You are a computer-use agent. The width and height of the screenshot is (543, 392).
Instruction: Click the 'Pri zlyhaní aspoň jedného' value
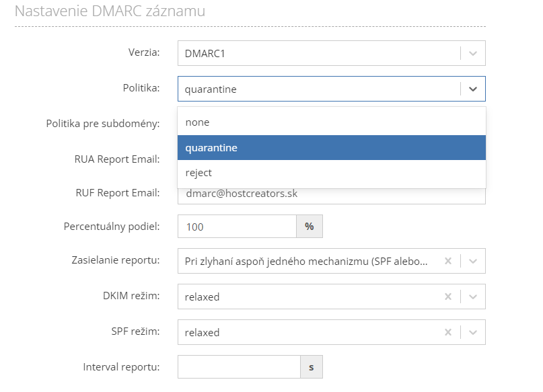point(305,262)
